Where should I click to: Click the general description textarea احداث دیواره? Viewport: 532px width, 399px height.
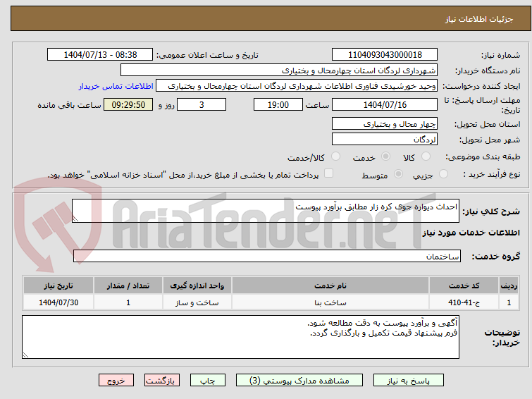266,211
